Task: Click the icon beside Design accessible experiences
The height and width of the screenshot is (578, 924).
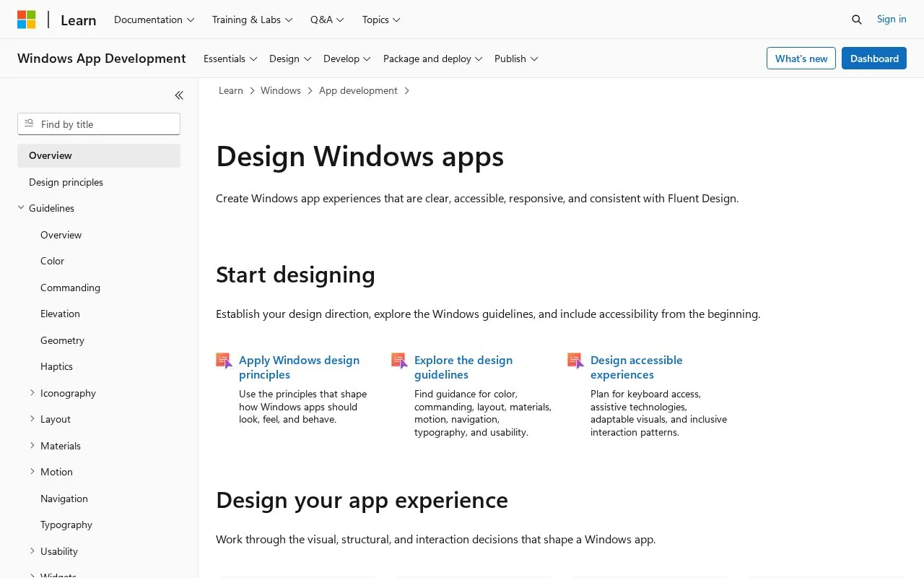Action: pos(575,361)
